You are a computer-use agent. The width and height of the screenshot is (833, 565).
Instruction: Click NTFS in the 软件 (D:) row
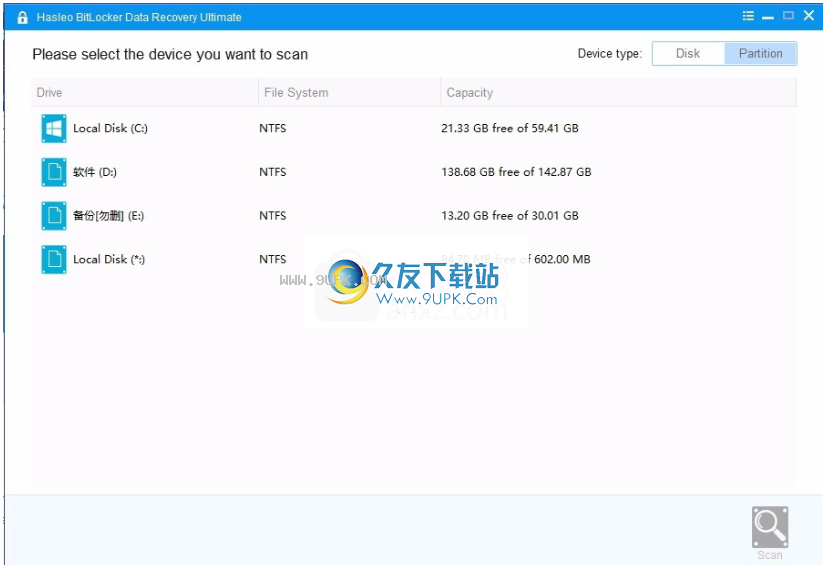273,172
